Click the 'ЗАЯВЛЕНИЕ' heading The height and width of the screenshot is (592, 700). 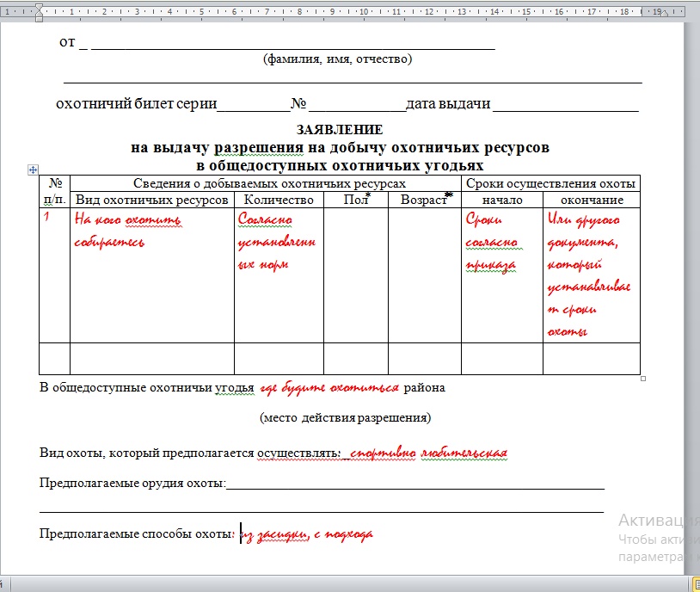coord(340,130)
